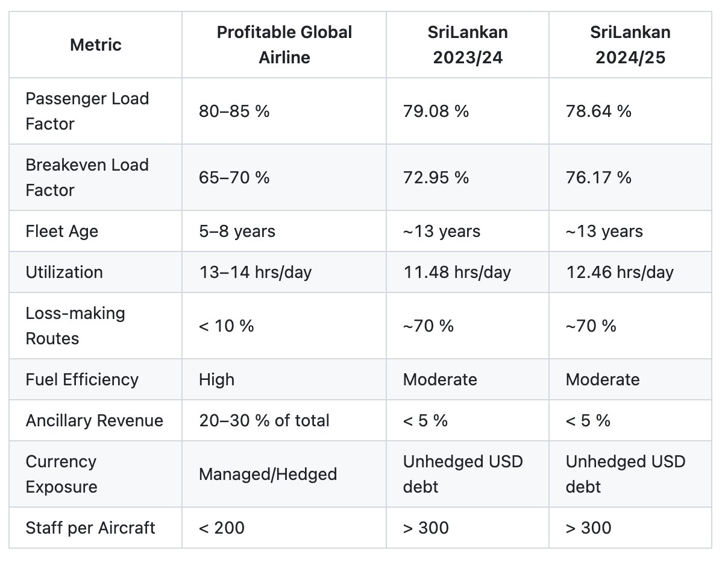Viewport: 728px width, 568px height.
Task: Click the 20–30 % of total cell
Action: 264,420
